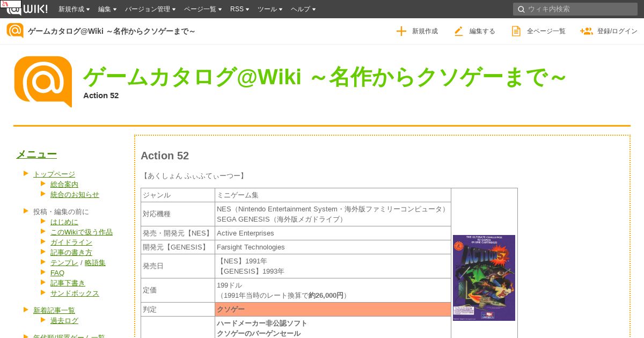644x338 pixels.
Task: Open 全ページ一覧 from header
Action: (538, 31)
